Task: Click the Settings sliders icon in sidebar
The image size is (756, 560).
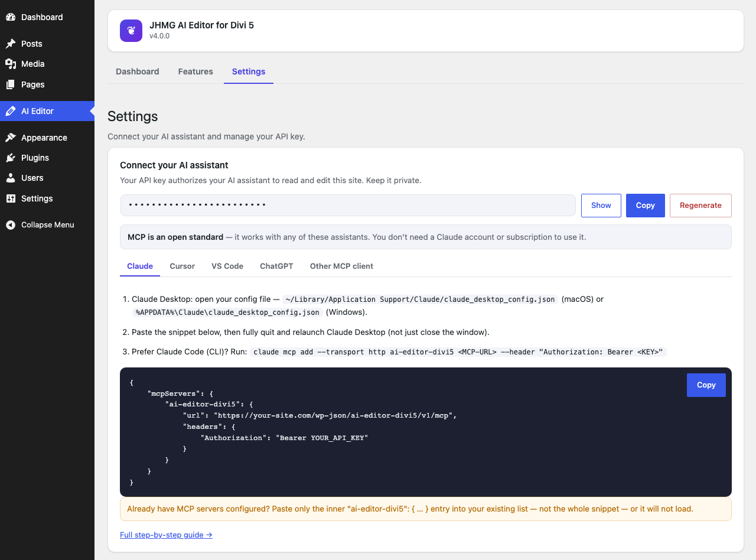Action: pyautogui.click(x=11, y=198)
